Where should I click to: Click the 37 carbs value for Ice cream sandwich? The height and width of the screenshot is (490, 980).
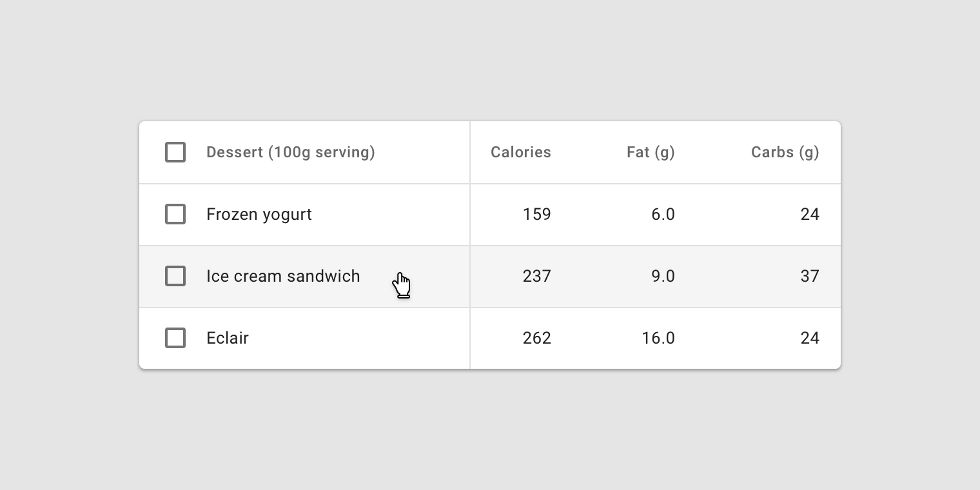810,276
